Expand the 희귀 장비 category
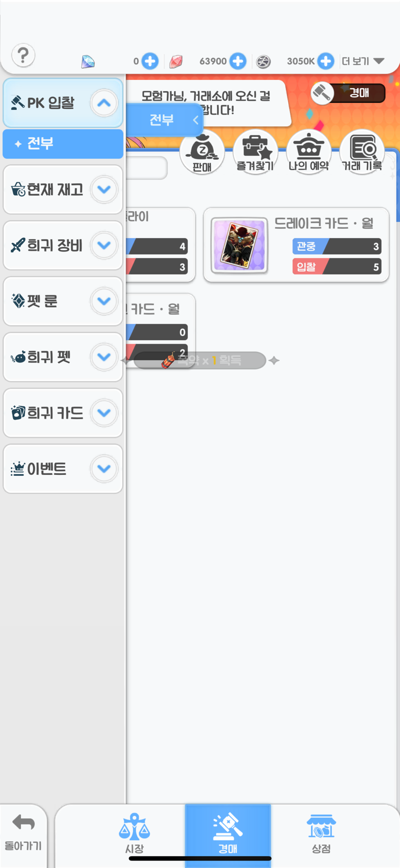 (104, 245)
